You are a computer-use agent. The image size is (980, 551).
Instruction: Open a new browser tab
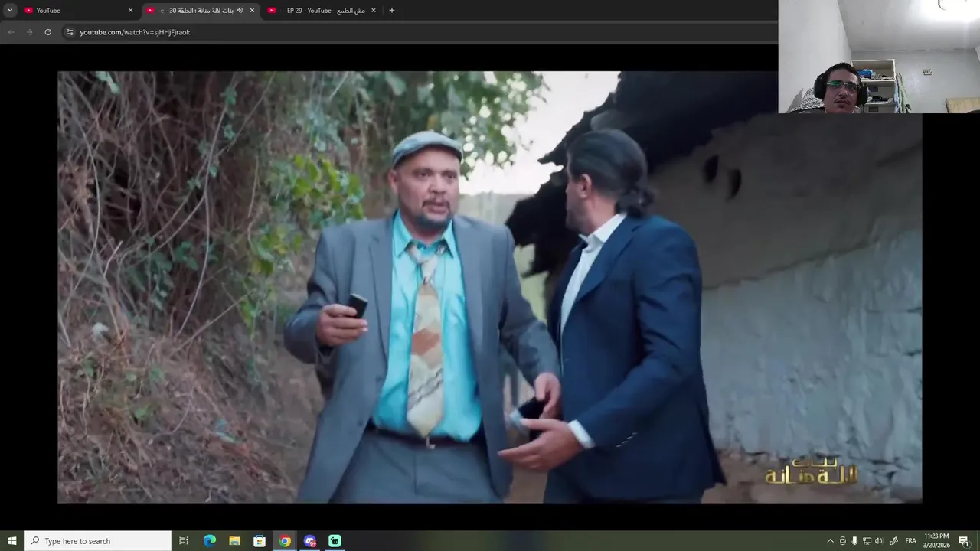click(x=392, y=10)
